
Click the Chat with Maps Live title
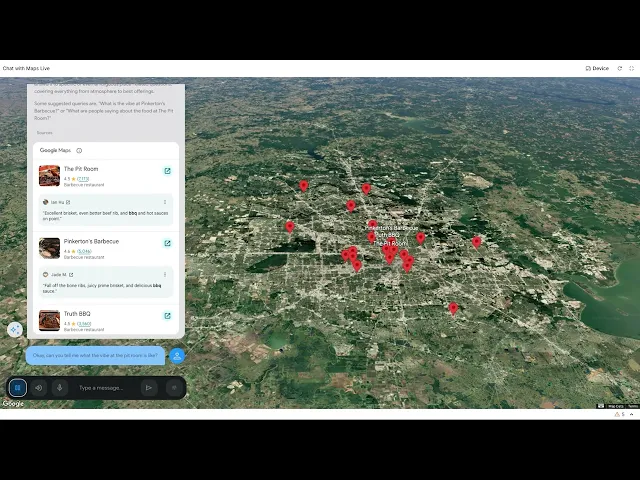tap(26, 68)
